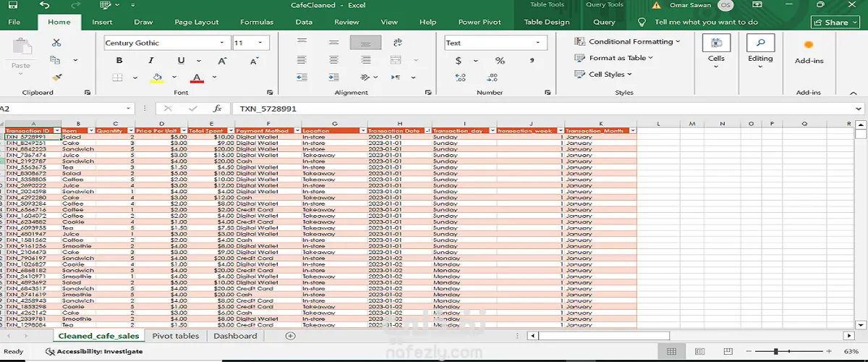Toggle Italic formatting
The width and height of the screenshot is (868, 362).
(x=150, y=61)
